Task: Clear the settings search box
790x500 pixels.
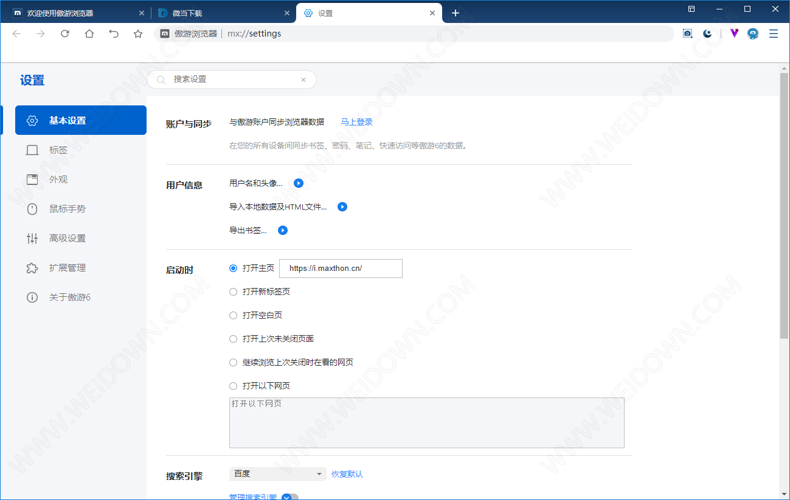Action: 303,80
